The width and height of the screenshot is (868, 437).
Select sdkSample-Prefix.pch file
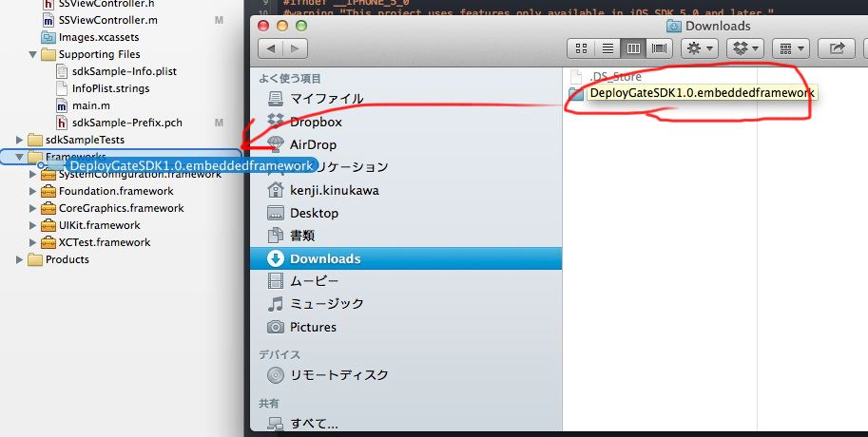click(x=126, y=123)
